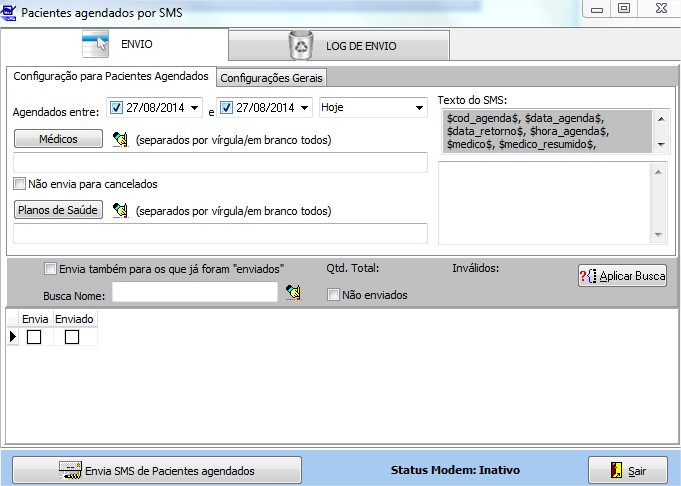Click Envia SMS de Pacientes agendados button
Screen dimensions: 681x486
[x=157, y=470]
